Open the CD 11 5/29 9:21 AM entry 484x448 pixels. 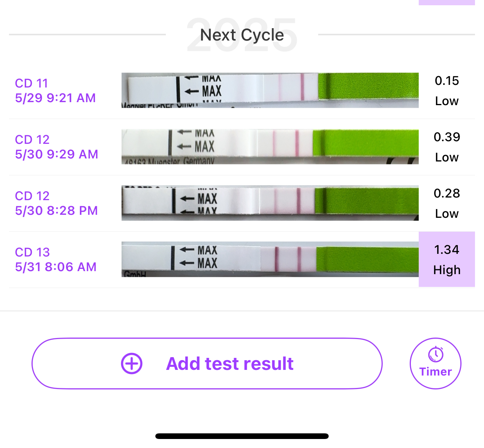tap(56, 91)
